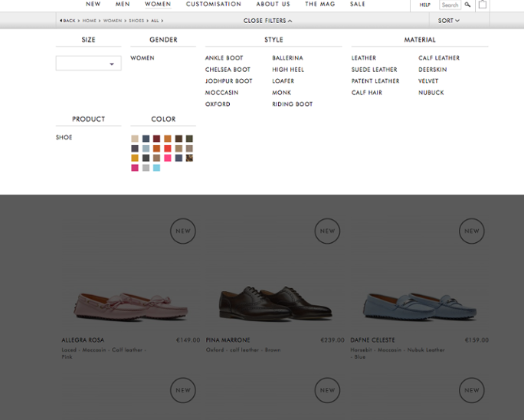Filter style by ANKLE BOOT

pos(224,57)
